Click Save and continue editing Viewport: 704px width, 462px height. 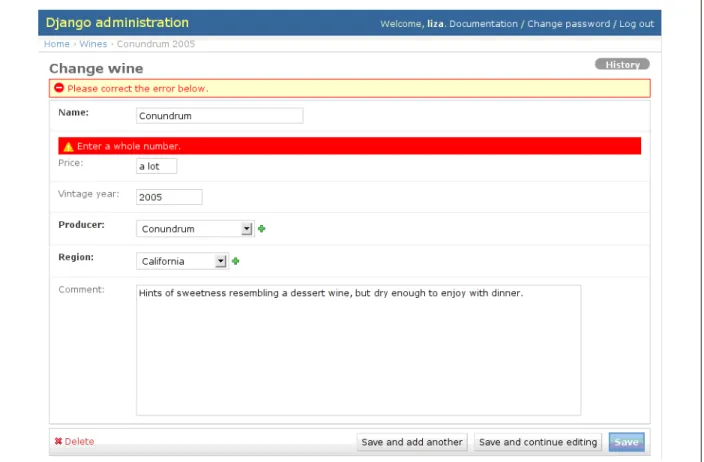[538, 442]
